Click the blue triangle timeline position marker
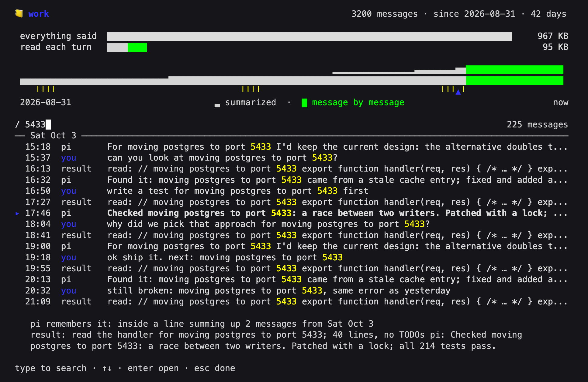The width and height of the screenshot is (588, 382). coord(458,92)
